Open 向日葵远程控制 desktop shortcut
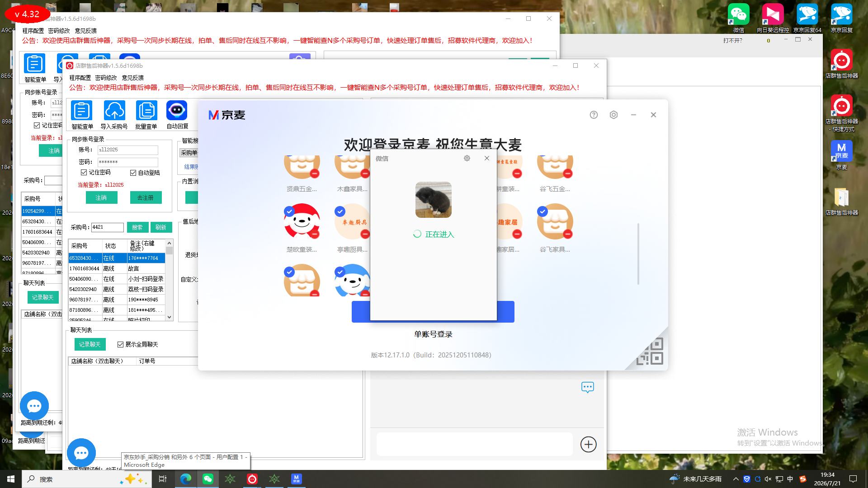Screen dimensions: 868x488 coord(773,18)
